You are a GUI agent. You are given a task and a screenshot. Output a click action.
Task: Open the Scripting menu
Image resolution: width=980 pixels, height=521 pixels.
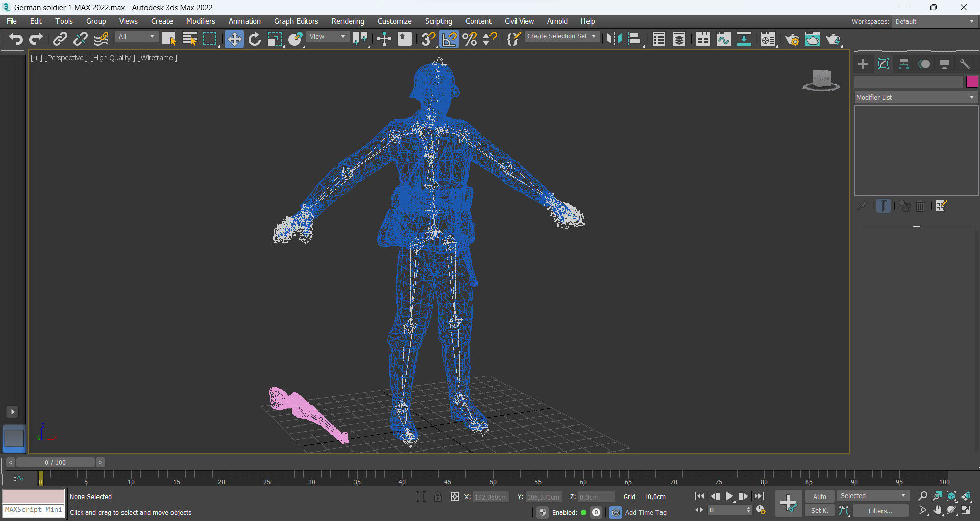tap(438, 21)
